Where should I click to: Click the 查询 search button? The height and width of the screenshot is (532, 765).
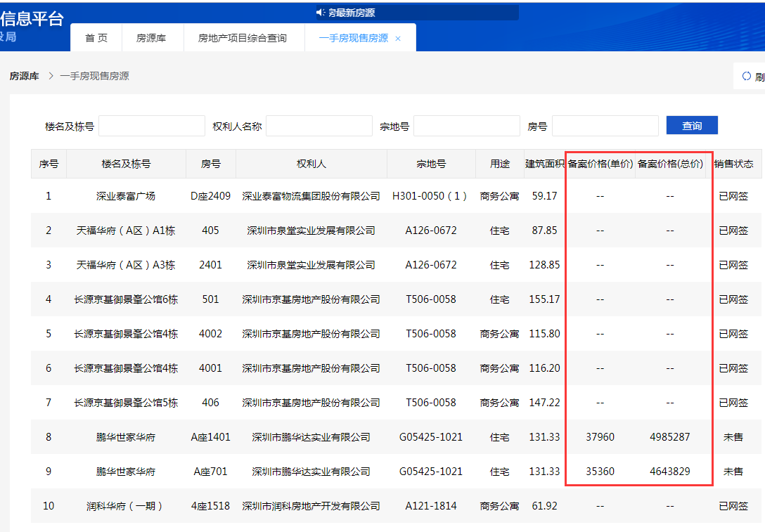(691, 124)
